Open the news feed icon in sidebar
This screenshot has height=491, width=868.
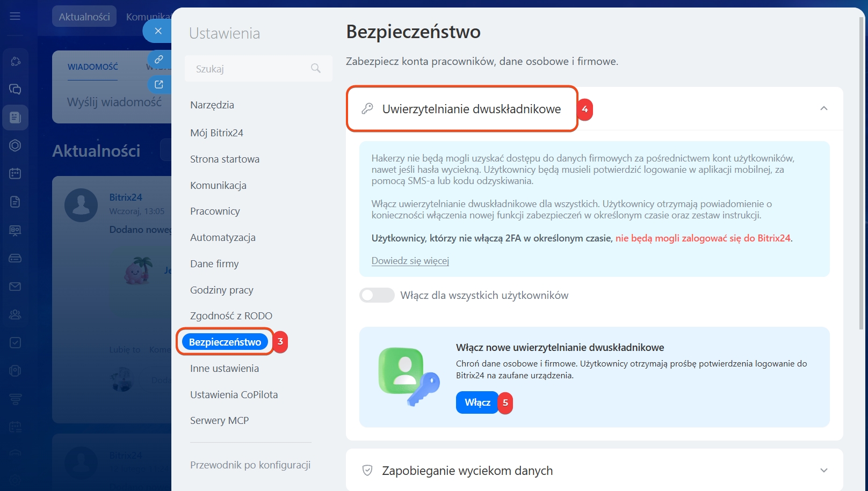[15, 117]
